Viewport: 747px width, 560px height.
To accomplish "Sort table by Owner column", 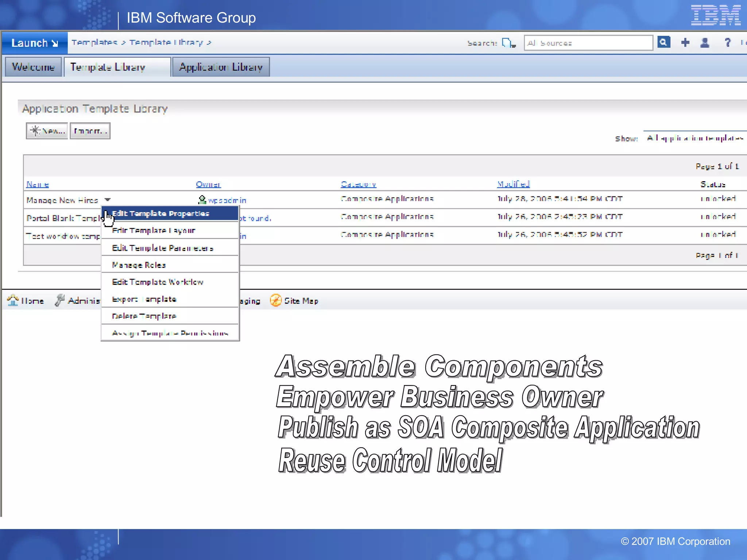I will pos(208,184).
